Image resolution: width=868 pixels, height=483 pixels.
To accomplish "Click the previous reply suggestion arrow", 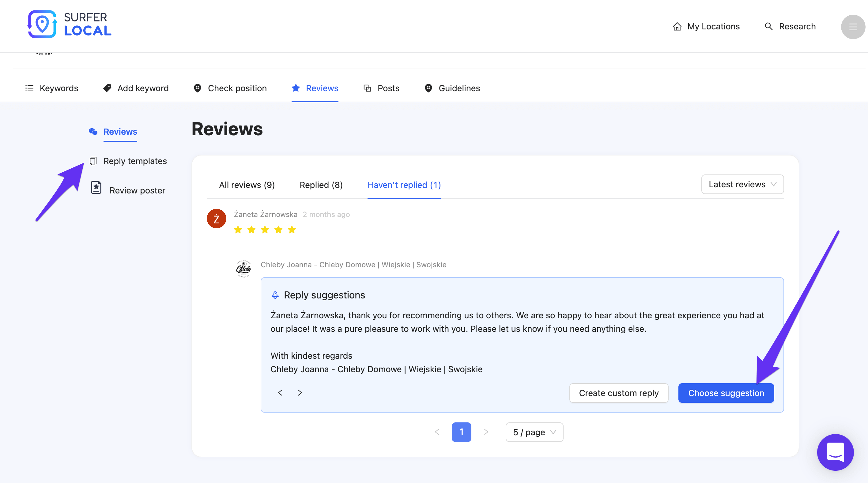I will 280,392.
